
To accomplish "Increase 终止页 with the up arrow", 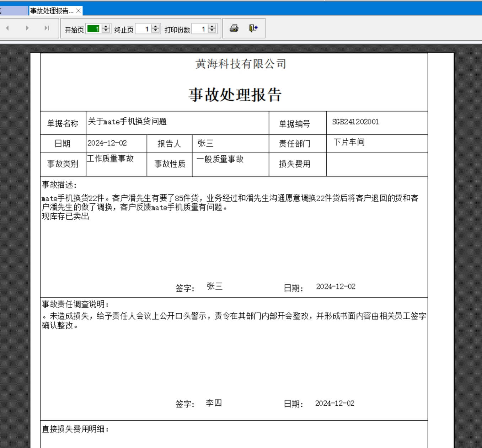I will (156, 27).
